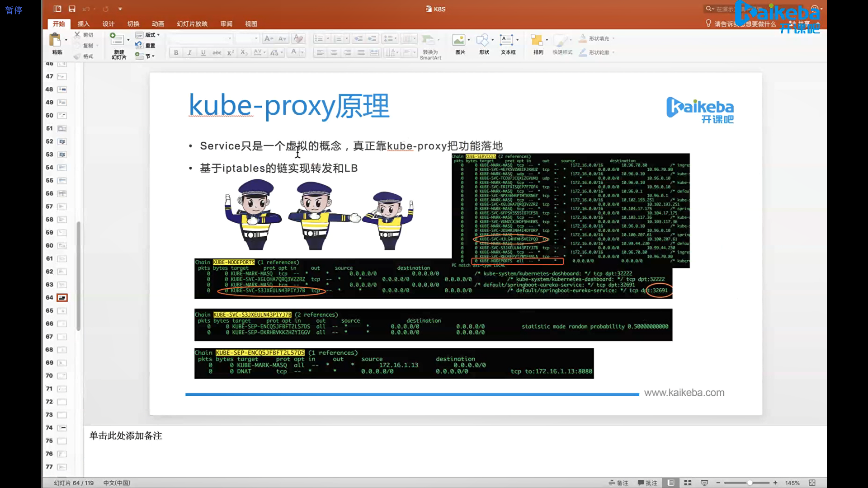Image resolution: width=868 pixels, height=488 pixels.
Task: Switch to the Slide Show (幻灯片放映) tab
Action: point(192,23)
